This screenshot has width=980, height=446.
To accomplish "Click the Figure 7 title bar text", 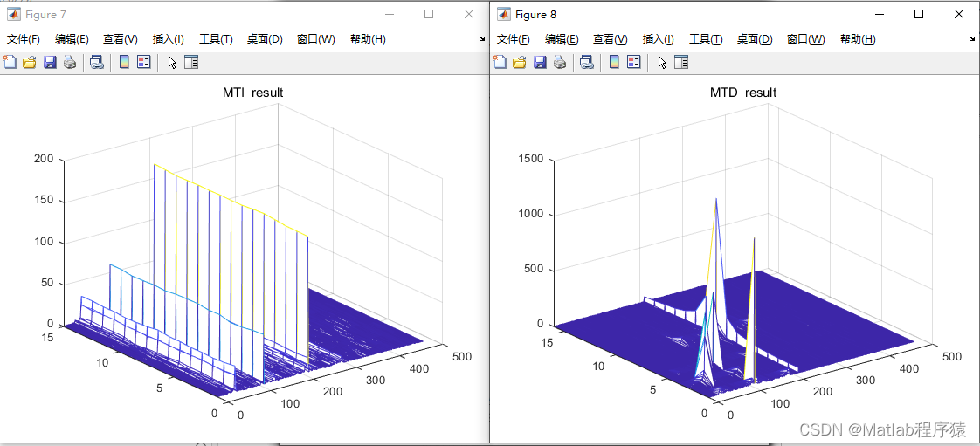I will click(x=45, y=14).
